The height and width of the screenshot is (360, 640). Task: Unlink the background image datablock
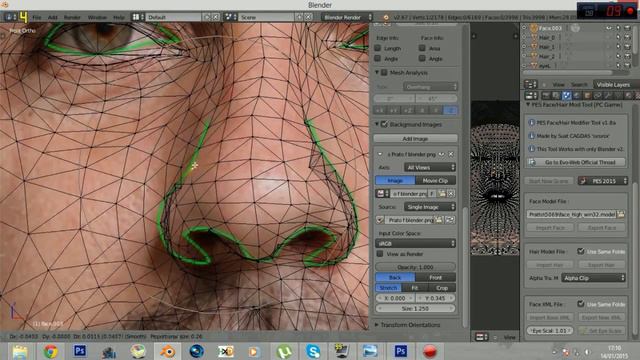tap(451, 193)
